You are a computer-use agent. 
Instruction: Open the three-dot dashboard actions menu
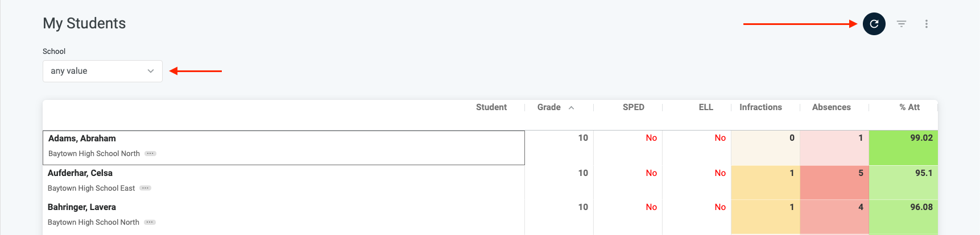pyautogui.click(x=927, y=24)
